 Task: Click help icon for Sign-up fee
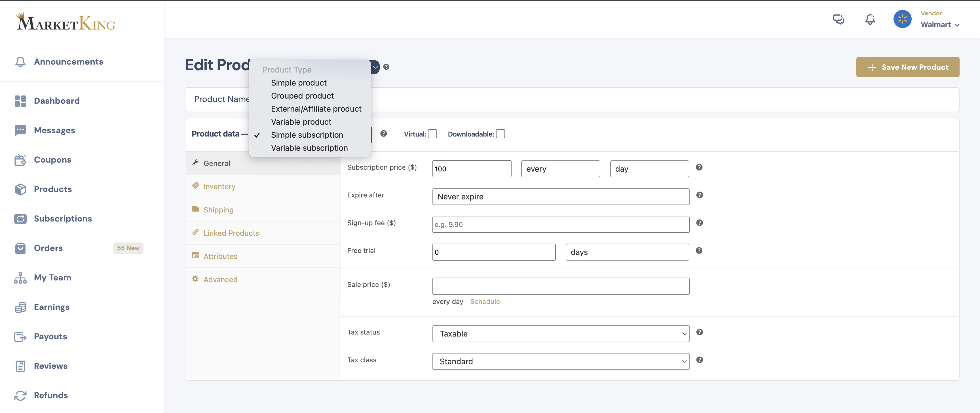(699, 223)
